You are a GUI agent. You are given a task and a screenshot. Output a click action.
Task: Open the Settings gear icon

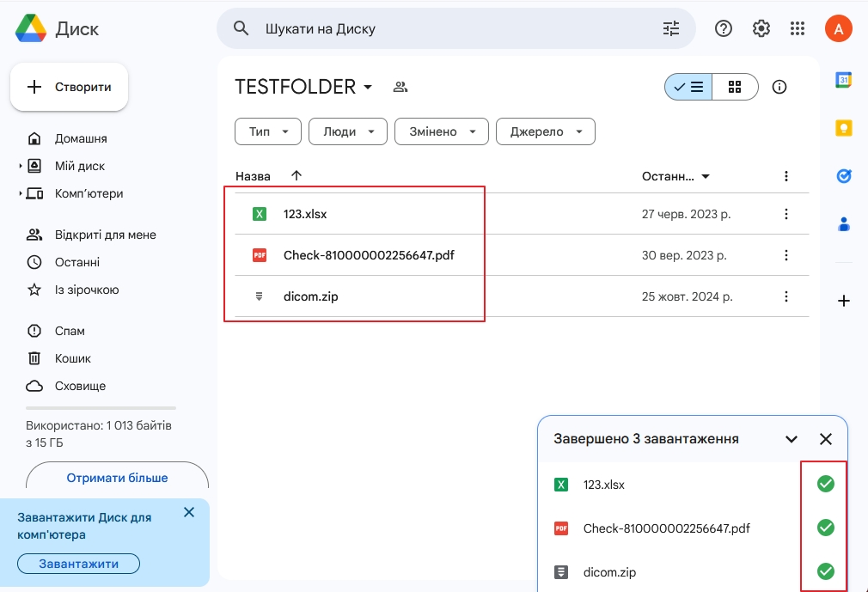761,28
